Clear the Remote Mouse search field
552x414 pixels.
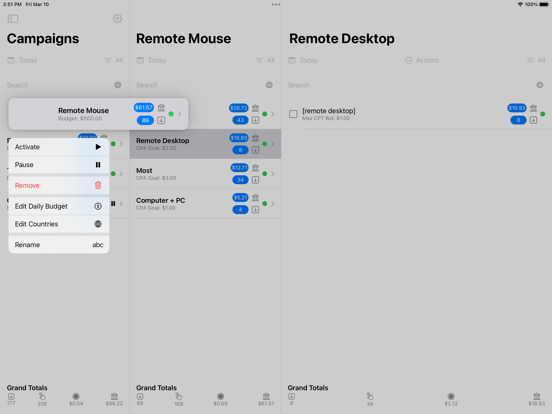point(269,85)
